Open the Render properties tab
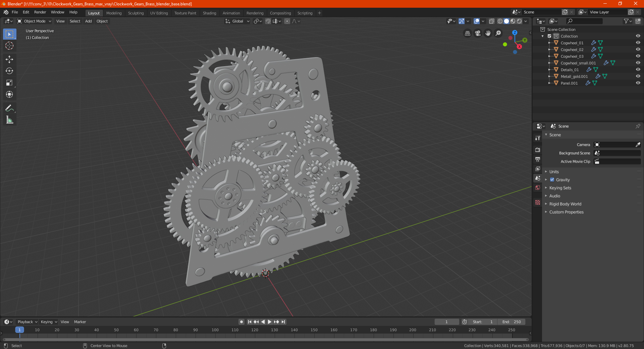 [x=538, y=150]
